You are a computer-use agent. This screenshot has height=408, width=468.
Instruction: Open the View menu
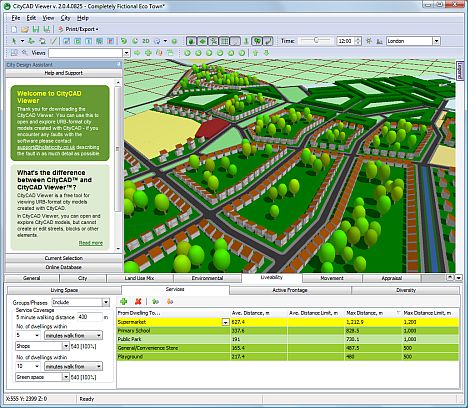coord(48,18)
